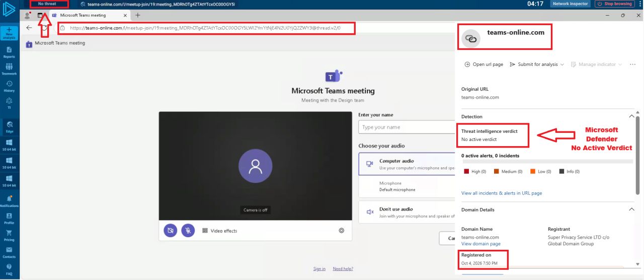Click the link chain icon beside teams-online.com

coord(471,38)
